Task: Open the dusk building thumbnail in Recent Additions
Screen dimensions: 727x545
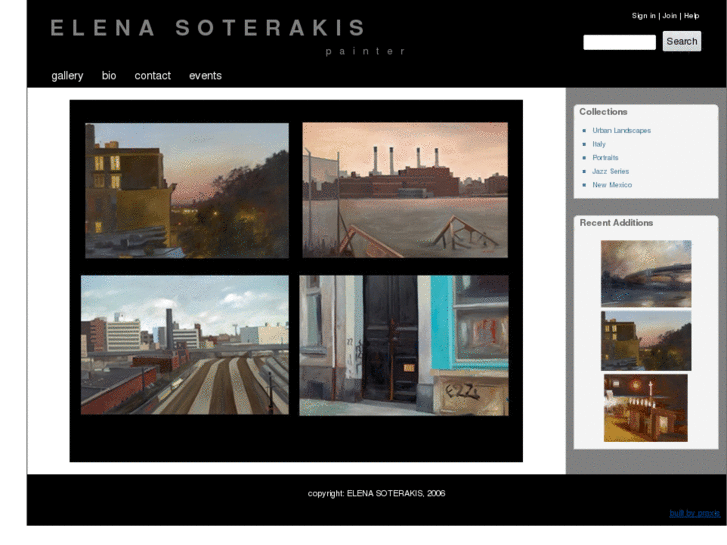Action: (x=646, y=341)
